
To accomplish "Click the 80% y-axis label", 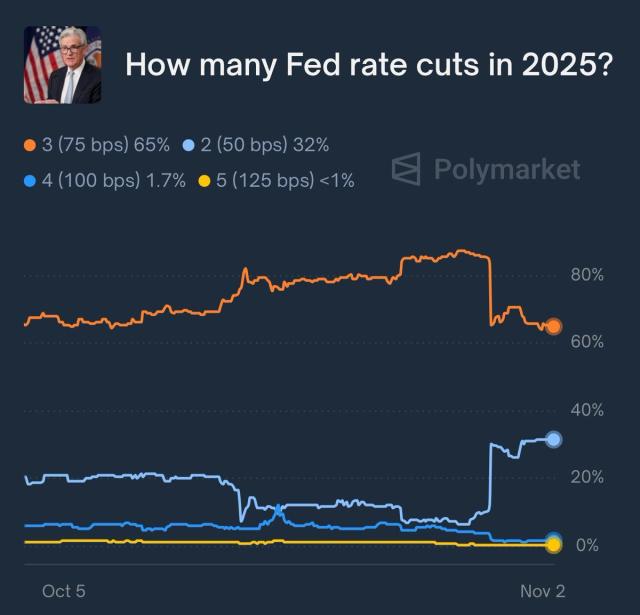I will [x=586, y=274].
